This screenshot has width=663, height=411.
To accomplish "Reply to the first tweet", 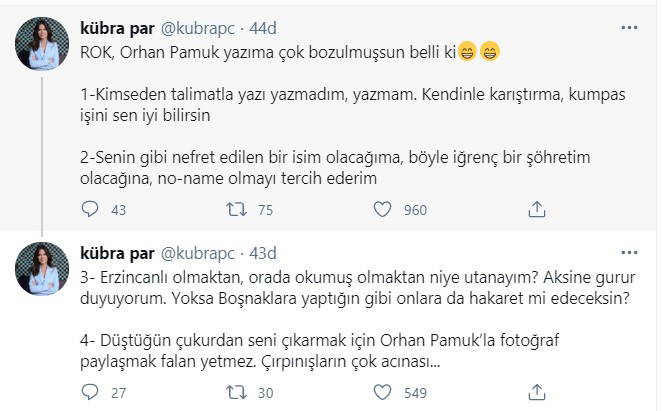I will [x=89, y=209].
